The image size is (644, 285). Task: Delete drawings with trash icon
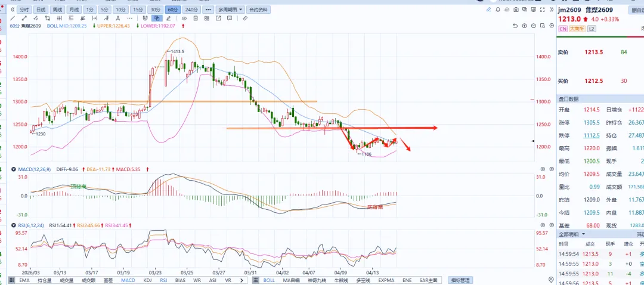tap(196, 18)
